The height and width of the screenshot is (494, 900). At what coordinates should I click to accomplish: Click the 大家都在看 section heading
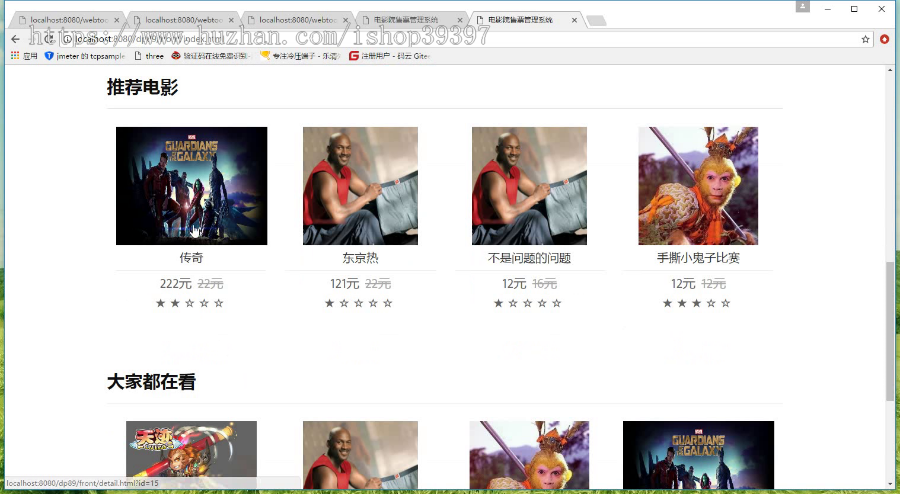click(x=152, y=382)
